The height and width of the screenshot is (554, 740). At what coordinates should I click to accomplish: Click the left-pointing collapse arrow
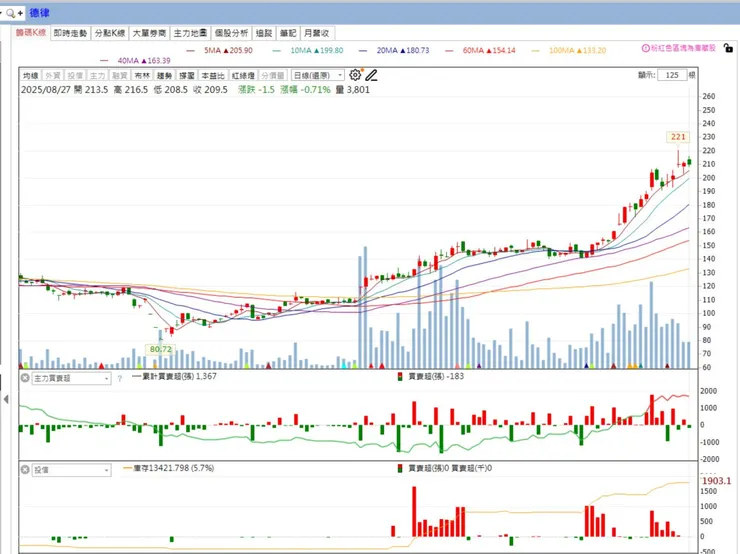6,399
